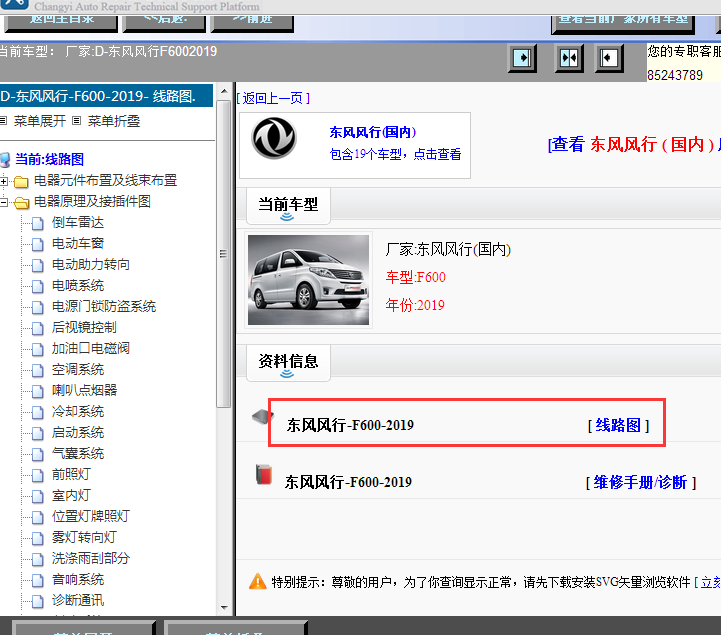This screenshot has height=635, width=721.
Task: Click 包含19个车型，点击查看 link
Action: [x=395, y=154]
